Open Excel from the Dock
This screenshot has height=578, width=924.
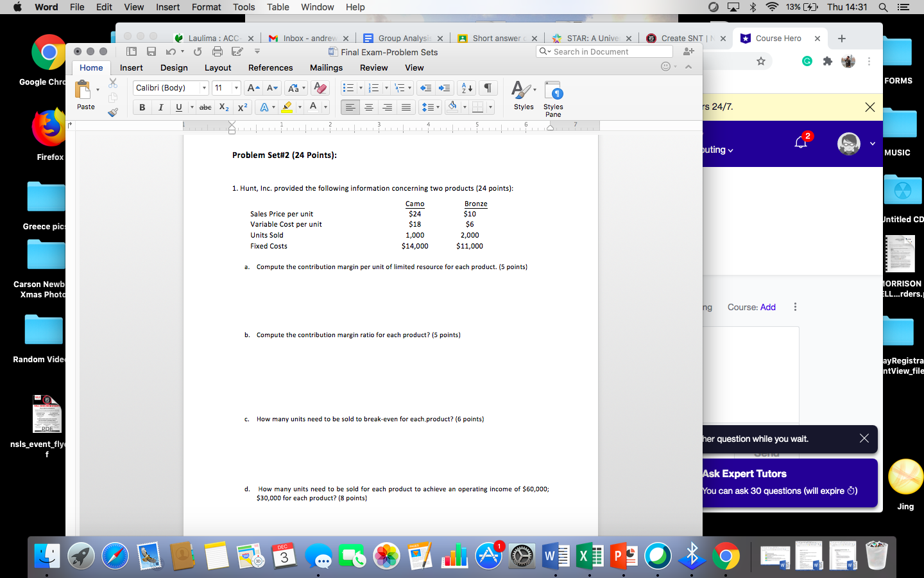pos(590,556)
